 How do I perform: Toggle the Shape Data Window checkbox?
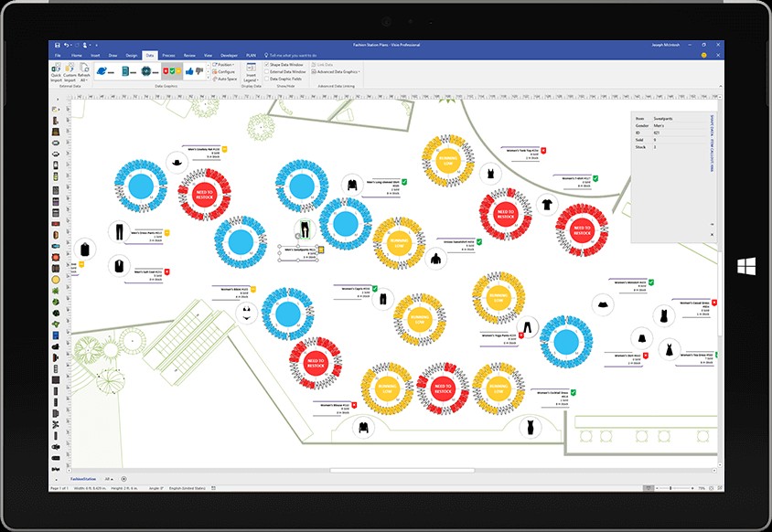(x=268, y=65)
